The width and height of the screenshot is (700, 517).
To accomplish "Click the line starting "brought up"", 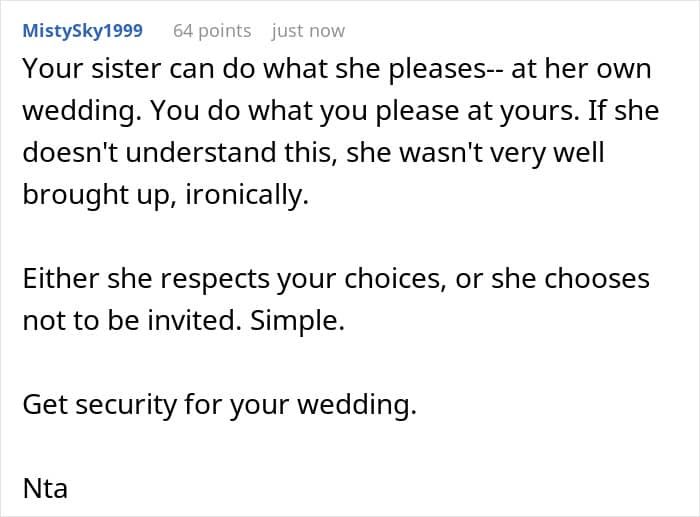I will click(x=166, y=195).
